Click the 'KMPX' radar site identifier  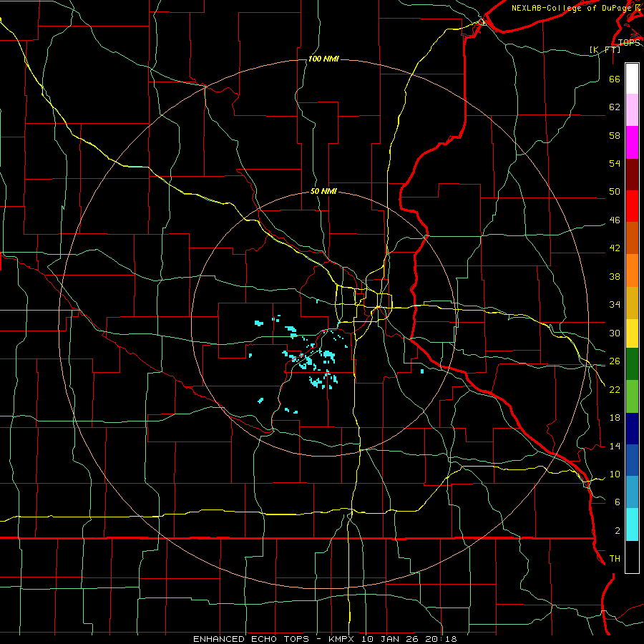341,639
